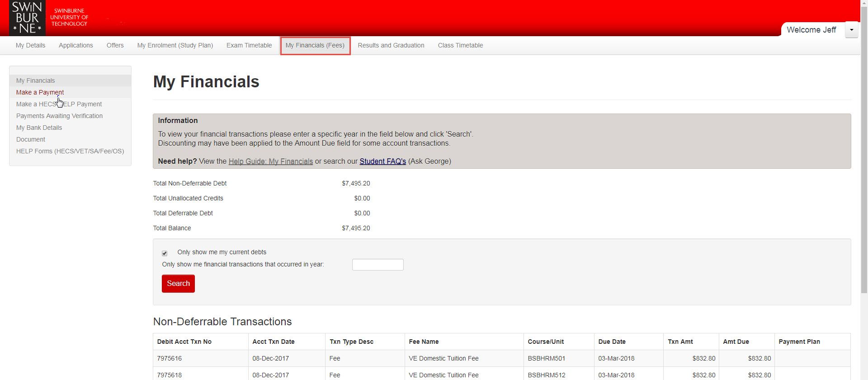868x380 pixels.
Task: Select the My Financials (Fees) tab
Action: tap(315, 46)
